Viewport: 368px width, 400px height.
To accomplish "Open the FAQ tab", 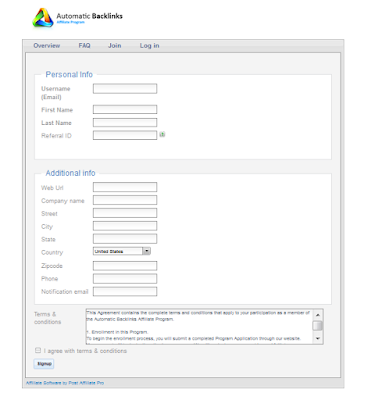I will tap(84, 46).
